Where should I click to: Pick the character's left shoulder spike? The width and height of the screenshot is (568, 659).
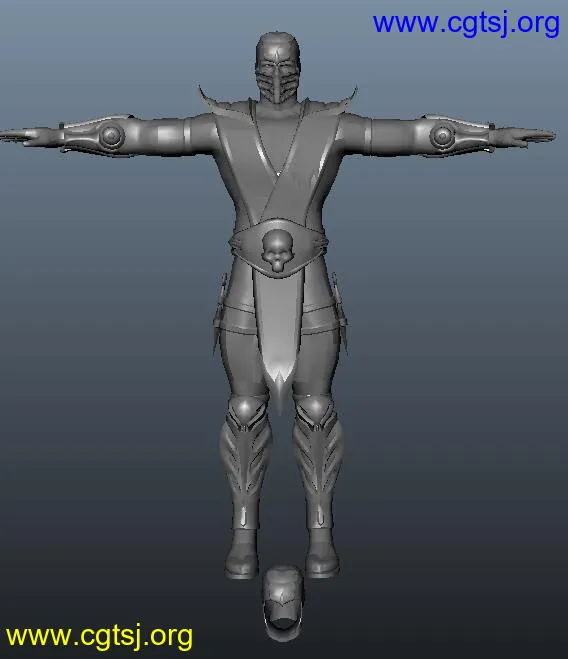[346, 100]
